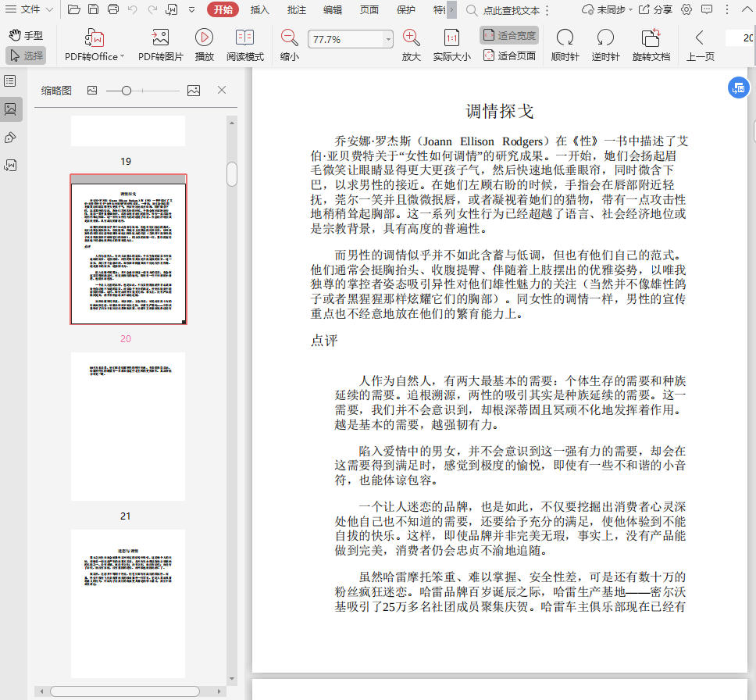Click the undo arrow icon
This screenshot has width=756, height=700.
point(133,9)
